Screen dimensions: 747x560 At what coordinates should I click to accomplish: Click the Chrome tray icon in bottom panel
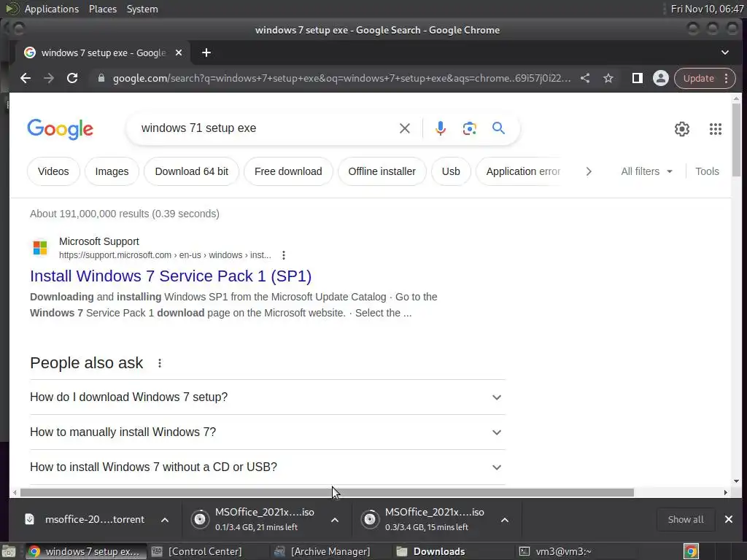click(691, 551)
